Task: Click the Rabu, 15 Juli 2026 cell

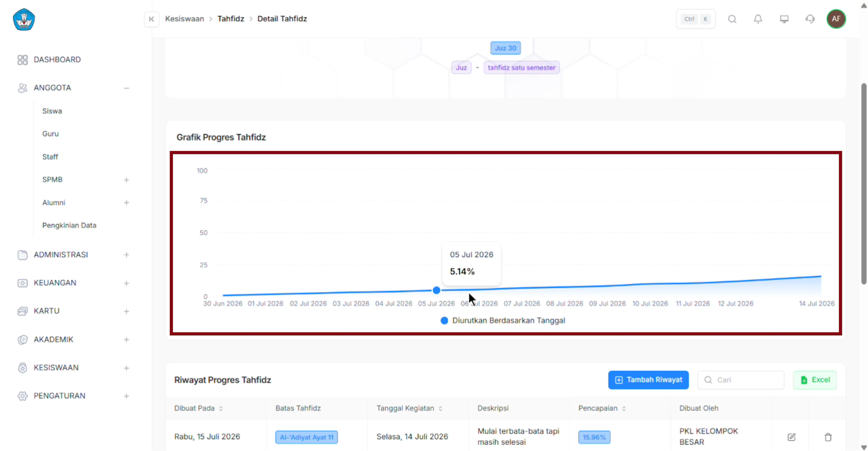Action: pyautogui.click(x=207, y=437)
